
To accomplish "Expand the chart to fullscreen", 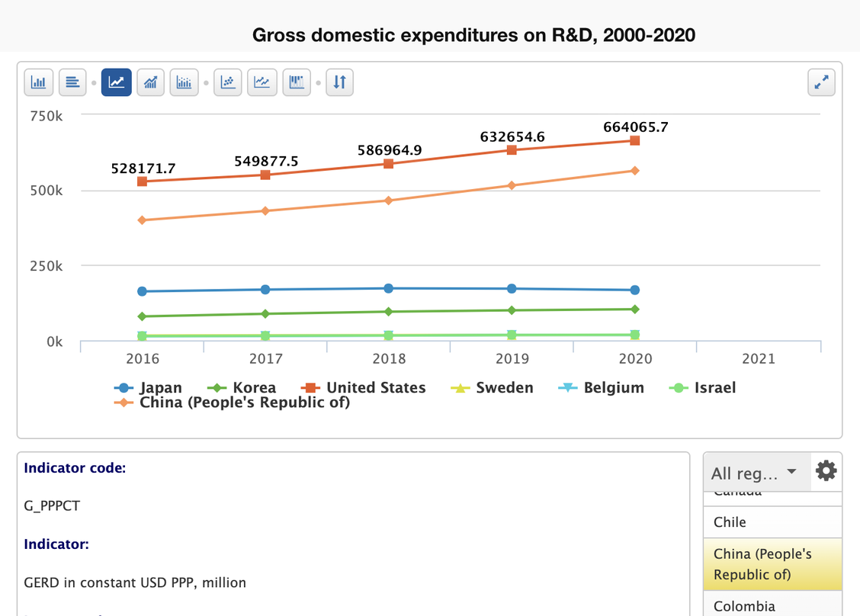I will [x=821, y=82].
